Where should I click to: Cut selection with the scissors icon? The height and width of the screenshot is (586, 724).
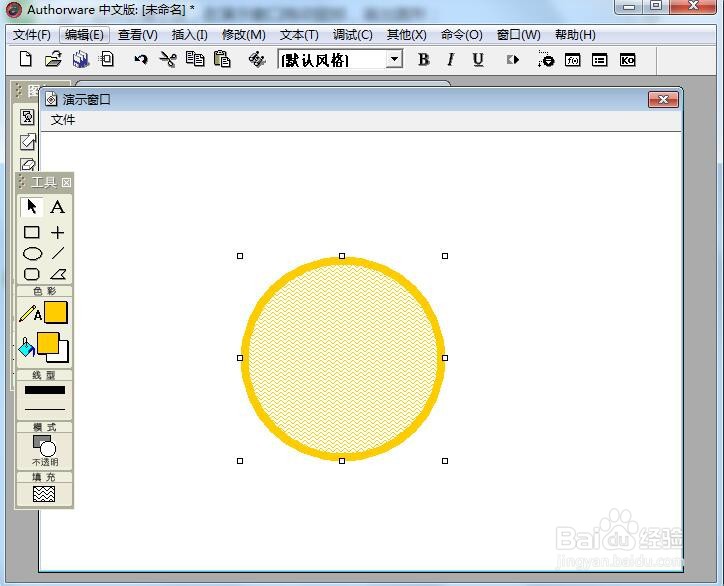168,60
